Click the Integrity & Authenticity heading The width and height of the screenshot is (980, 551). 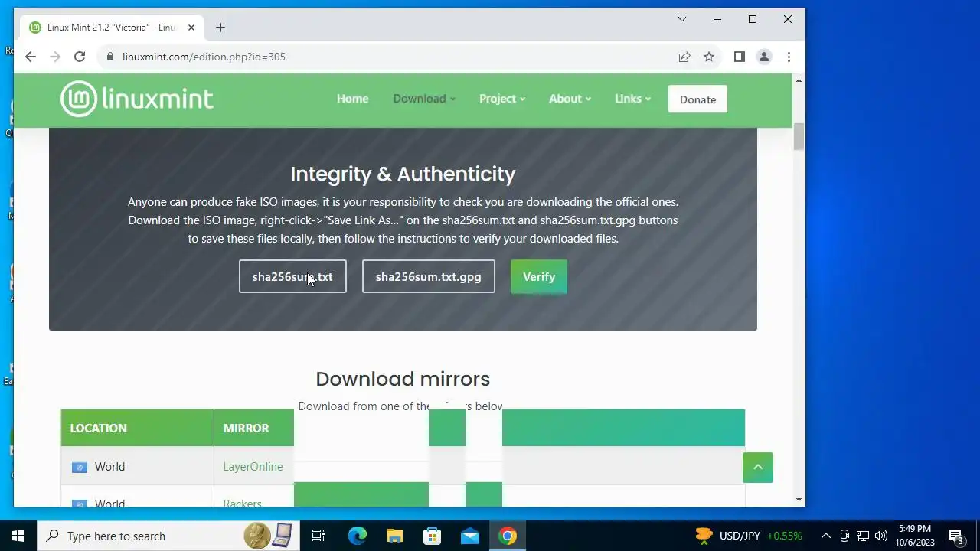click(x=403, y=174)
